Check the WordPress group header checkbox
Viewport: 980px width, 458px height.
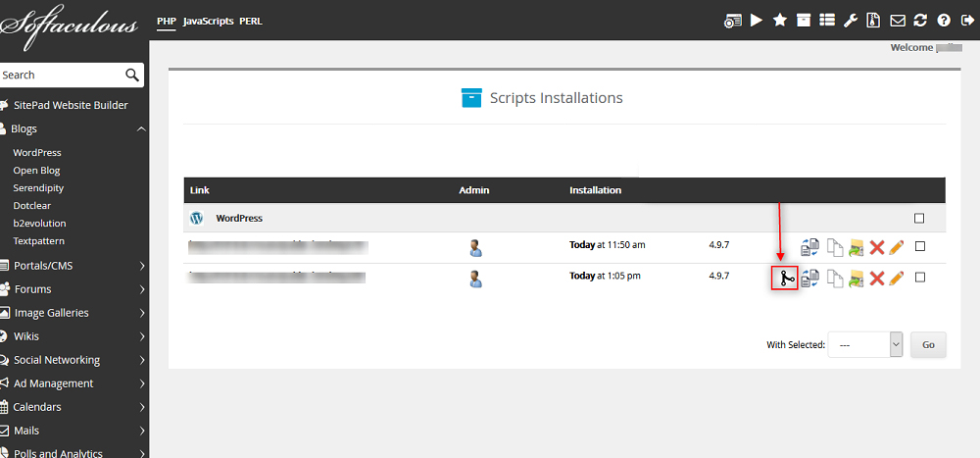click(919, 219)
